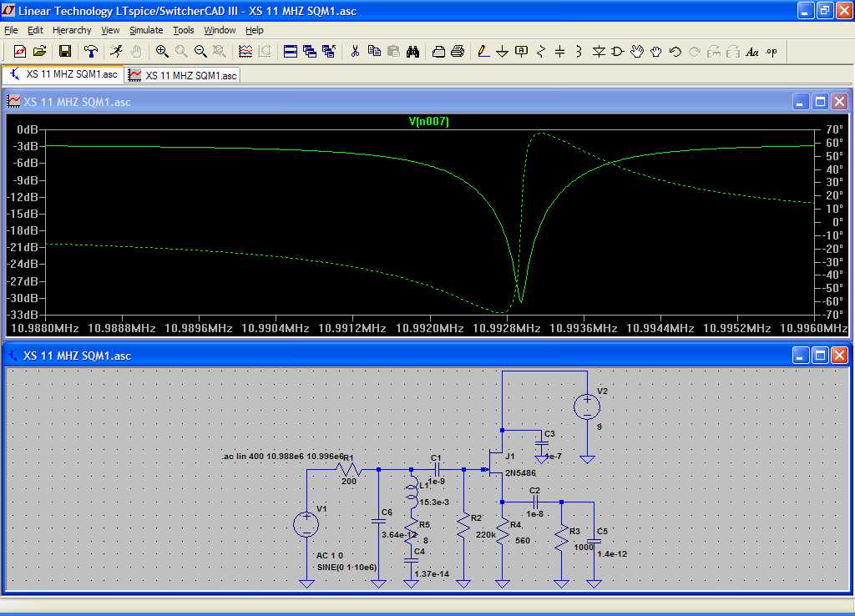Screen dimensions: 855x616
Task: Select the Label Net tool
Action: (x=521, y=52)
